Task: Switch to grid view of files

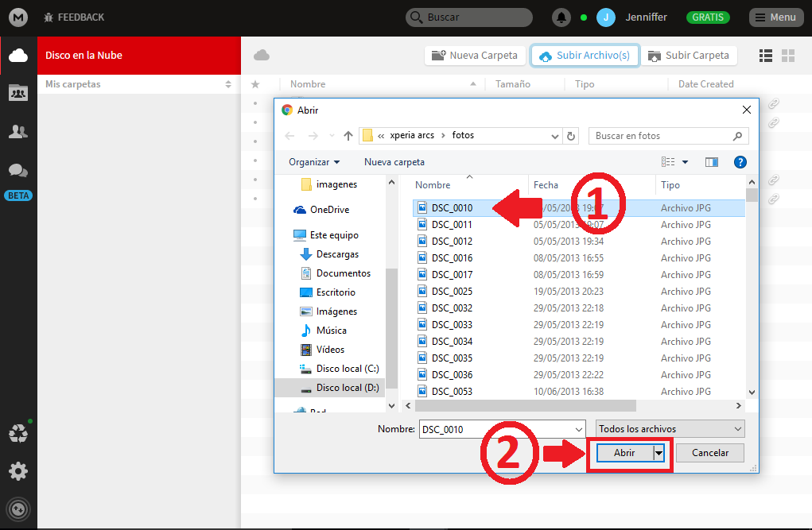Action: click(x=787, y=55)
